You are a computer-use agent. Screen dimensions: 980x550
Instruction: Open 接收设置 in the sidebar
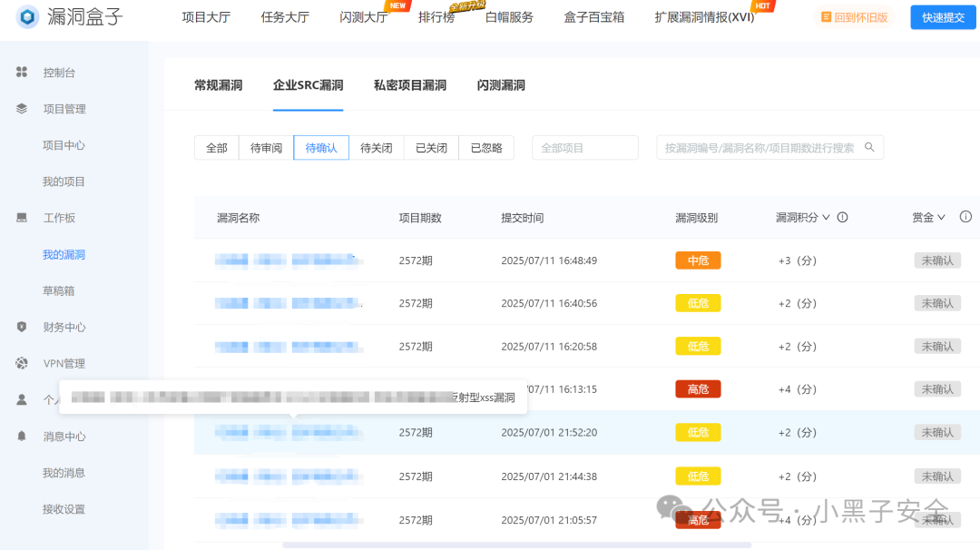pyautogui.click(x=64, y=509)
